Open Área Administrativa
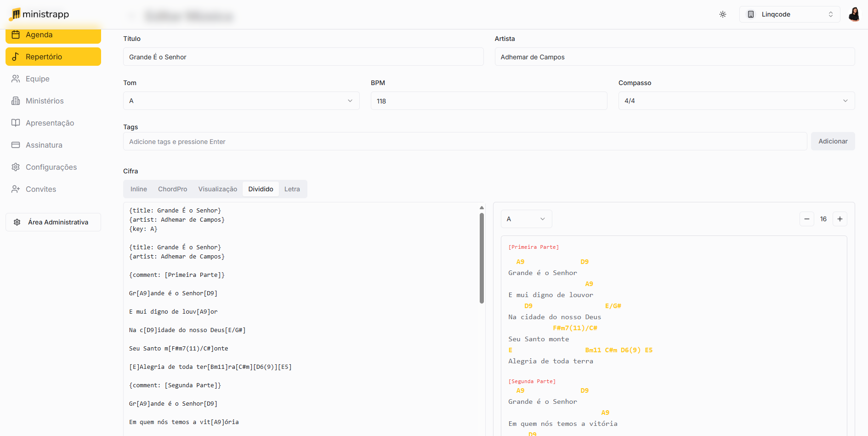 (53, 222)
